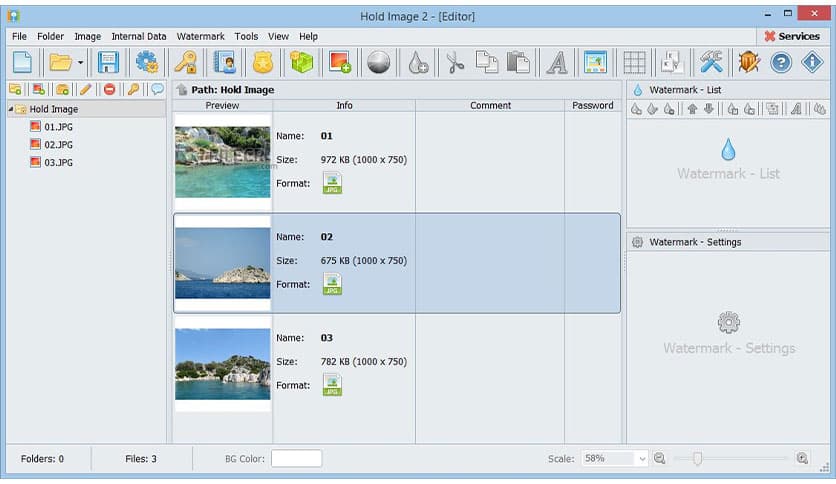Open the folder dropdown arrow in toolbar
Viewport: 836px width, 484px height.
point(79,63)
